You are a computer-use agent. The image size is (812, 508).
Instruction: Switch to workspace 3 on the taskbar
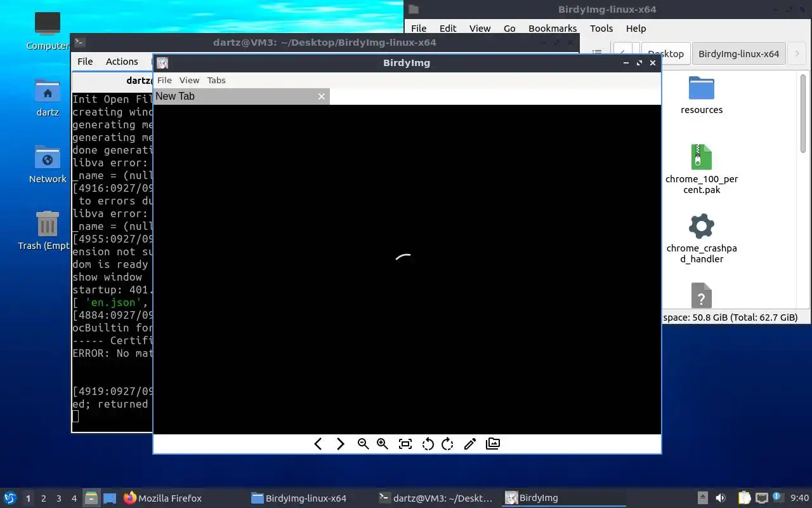59,498
